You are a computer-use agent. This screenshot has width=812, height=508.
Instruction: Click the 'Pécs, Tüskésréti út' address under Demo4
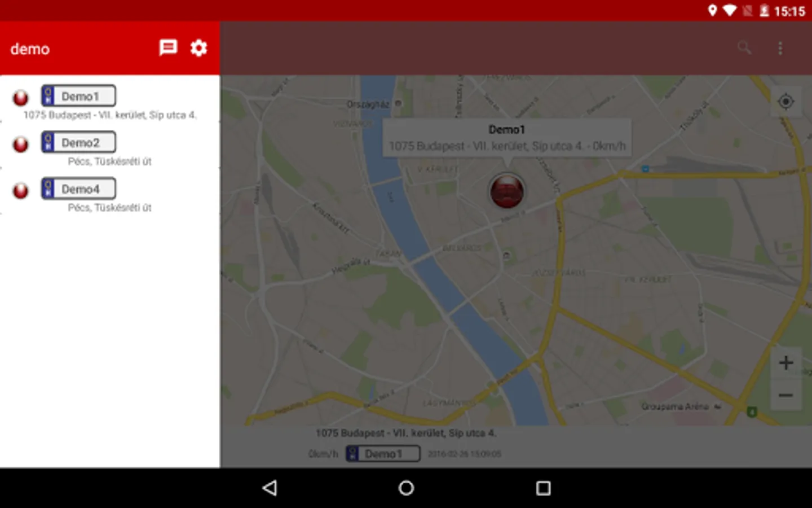tap(110, 208)
